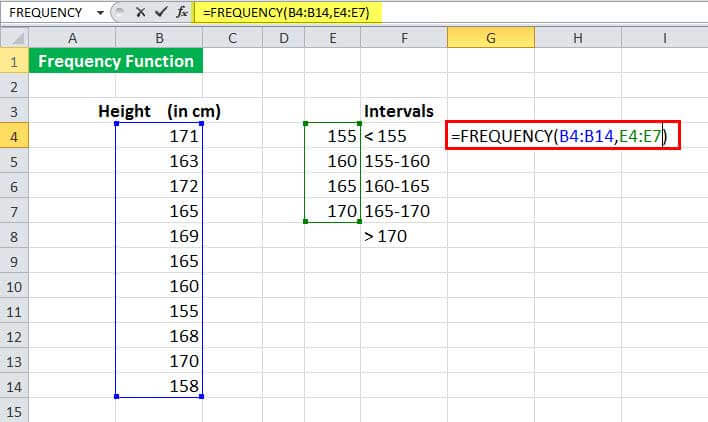
Task: Select cell B14 with value 158
Action: pos(159,386)
